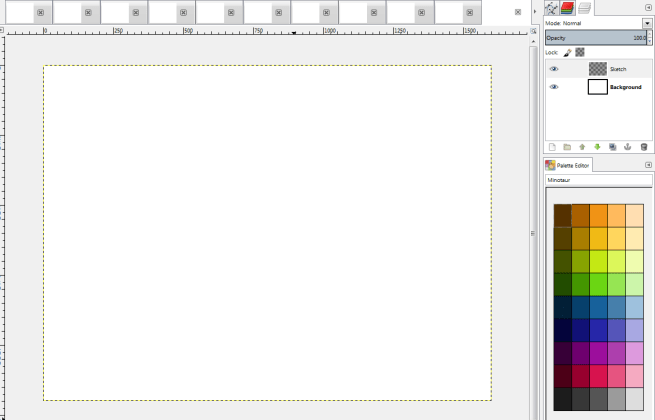Click the new layer group folder icon
The image size is (655, 420).
coord(566,147)
